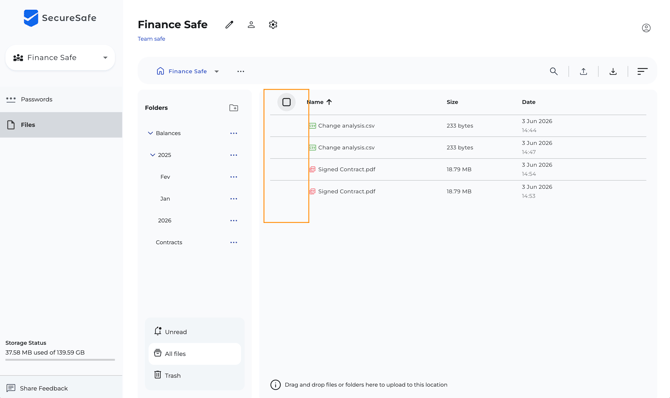
Task: Tick the select-all files checkbox
Action: [x=287, y=102]
